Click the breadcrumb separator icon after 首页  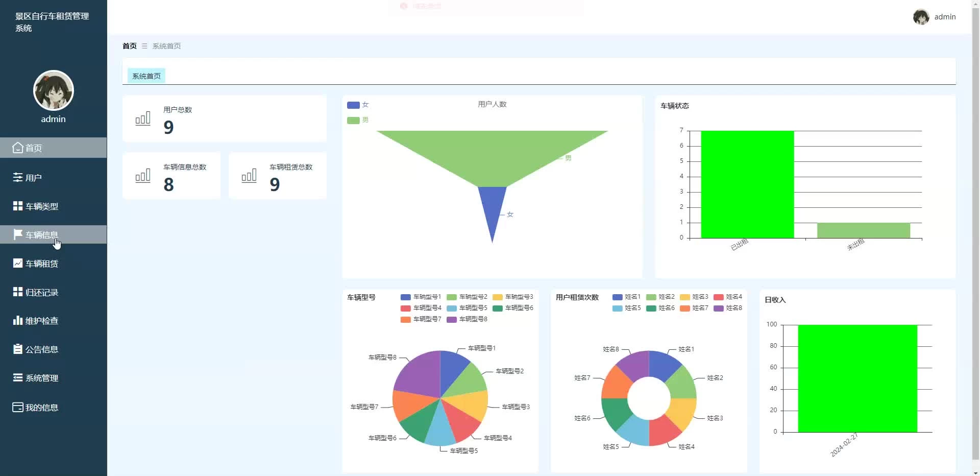coord(144,46)
